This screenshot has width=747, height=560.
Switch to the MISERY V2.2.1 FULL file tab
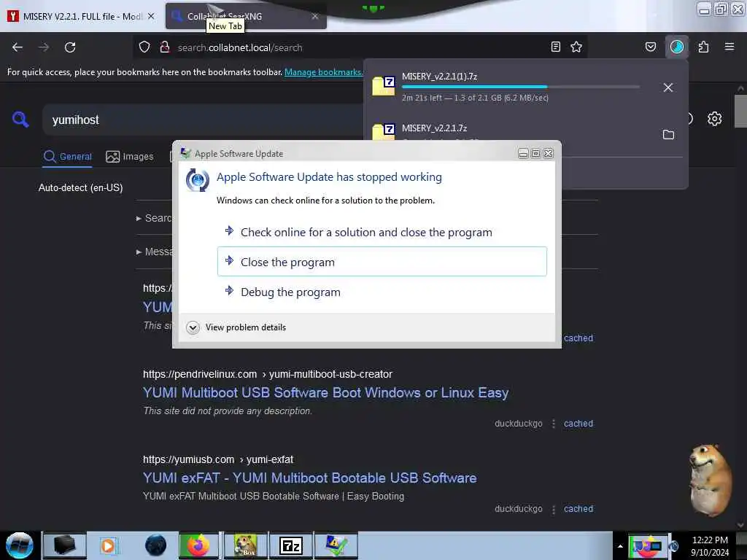pos(81,16)
